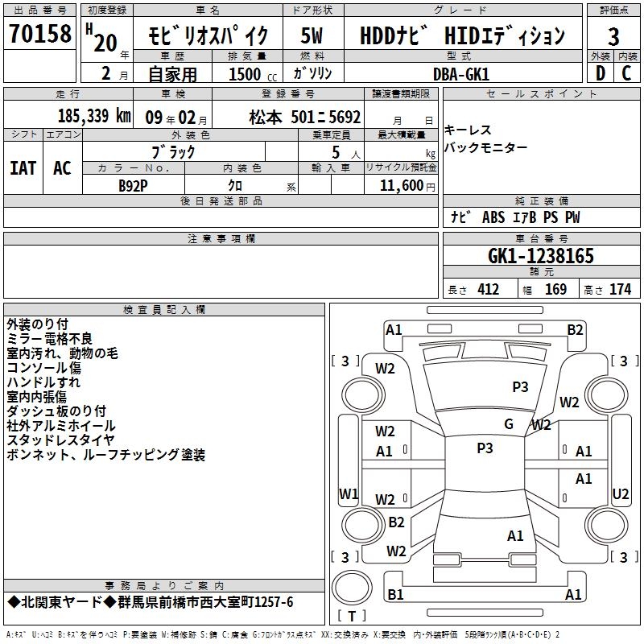
Task: Click lot number 70158
Action: coord(39,35)
